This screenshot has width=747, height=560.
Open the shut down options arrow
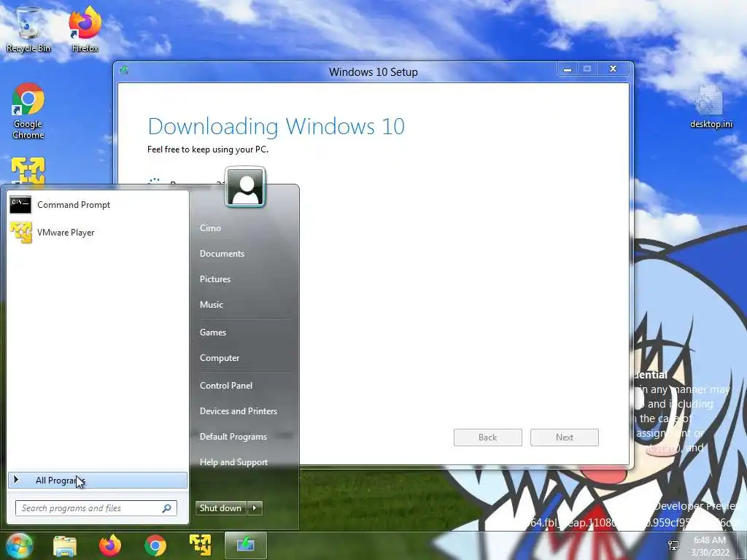(x=255, y=508)
